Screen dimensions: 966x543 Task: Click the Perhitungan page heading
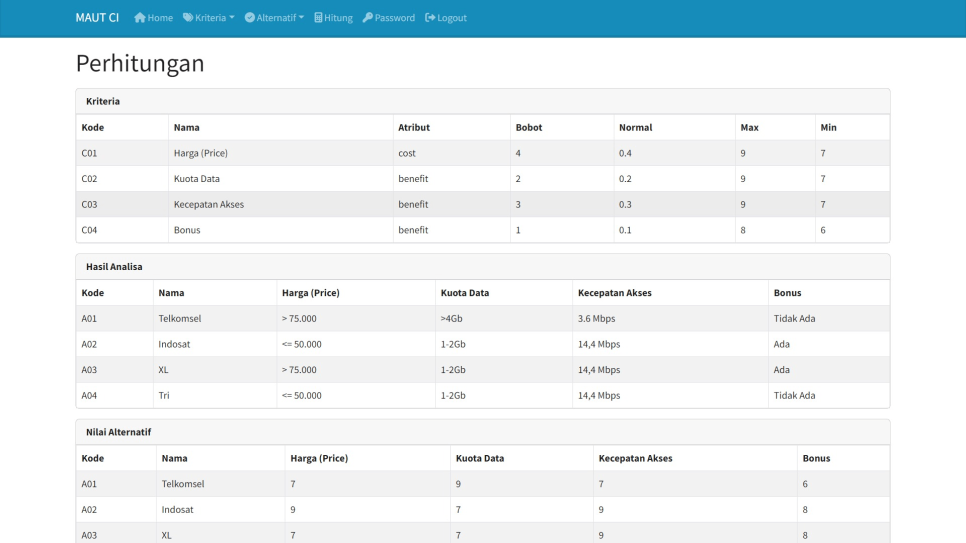(x=140, y=64)
